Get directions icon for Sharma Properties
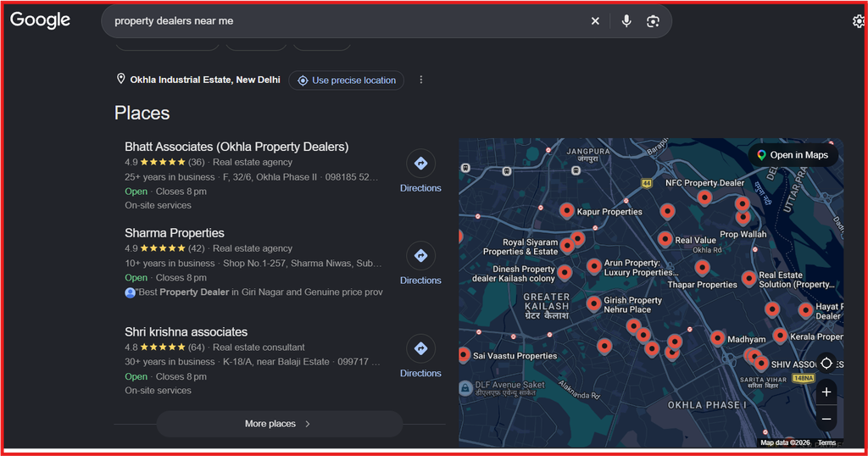The image size is (868, 456). tap(420, 256)
